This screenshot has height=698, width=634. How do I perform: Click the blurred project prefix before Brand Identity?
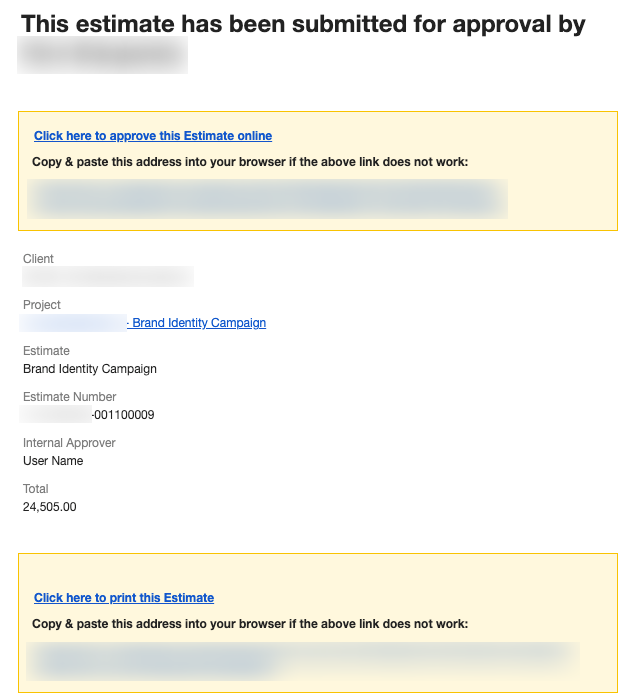[x=73, y=323]
